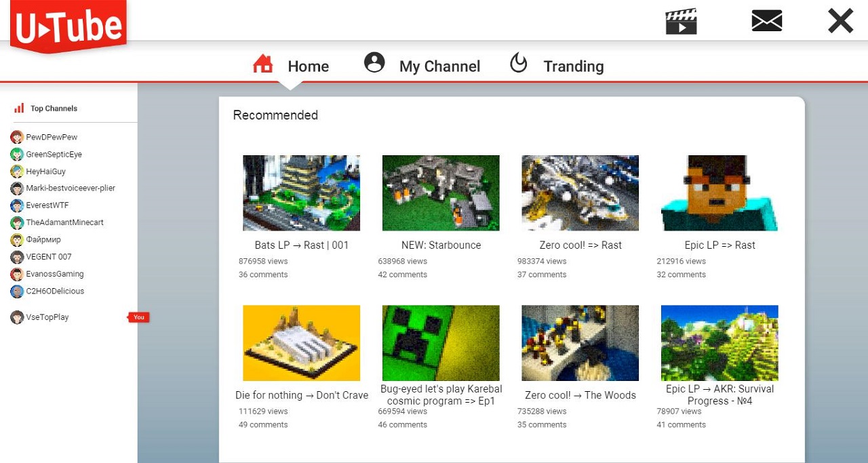
Task: Switch to the My Channel tab
Action: (x=439, y=66)
